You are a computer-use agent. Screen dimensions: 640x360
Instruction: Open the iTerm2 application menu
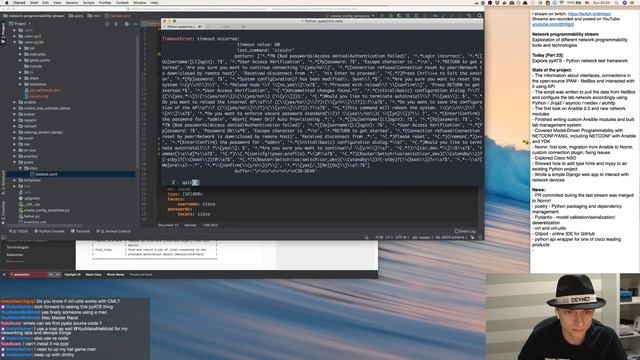(19, 2)
